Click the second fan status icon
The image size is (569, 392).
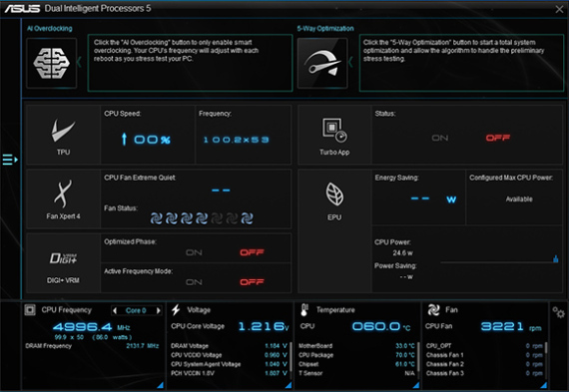point(172,218)
